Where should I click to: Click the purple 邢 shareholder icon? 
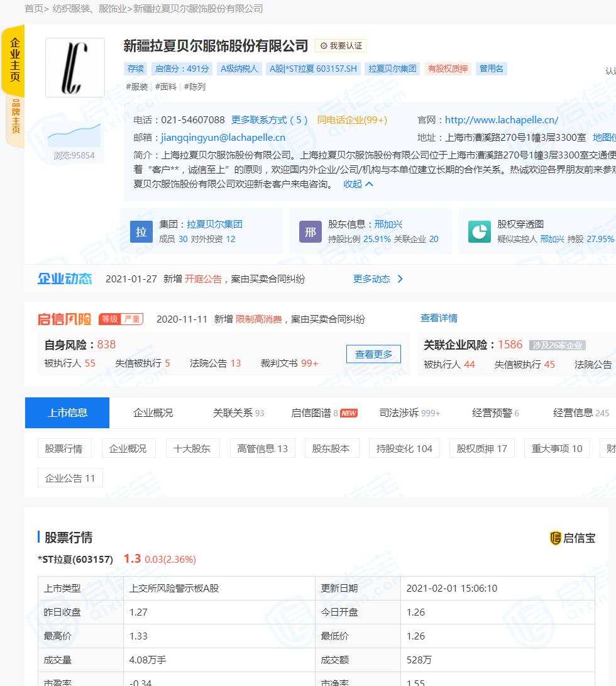pyautogui.click(x=310, y=231)
